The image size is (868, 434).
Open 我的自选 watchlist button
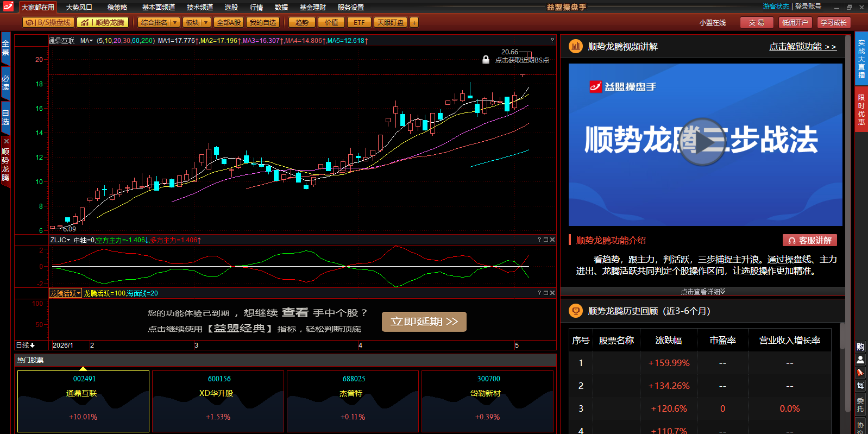point(263,22)
